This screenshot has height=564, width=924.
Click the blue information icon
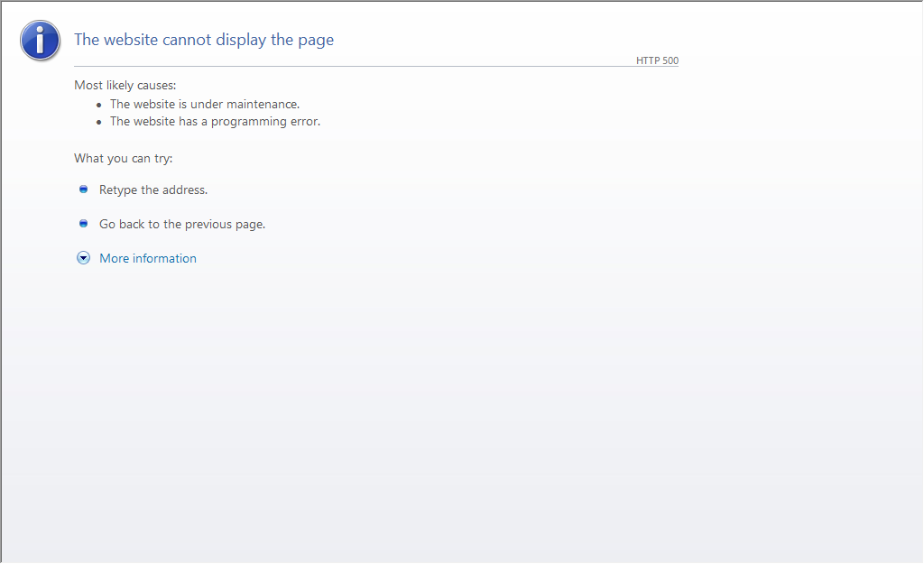coord(40,41)
